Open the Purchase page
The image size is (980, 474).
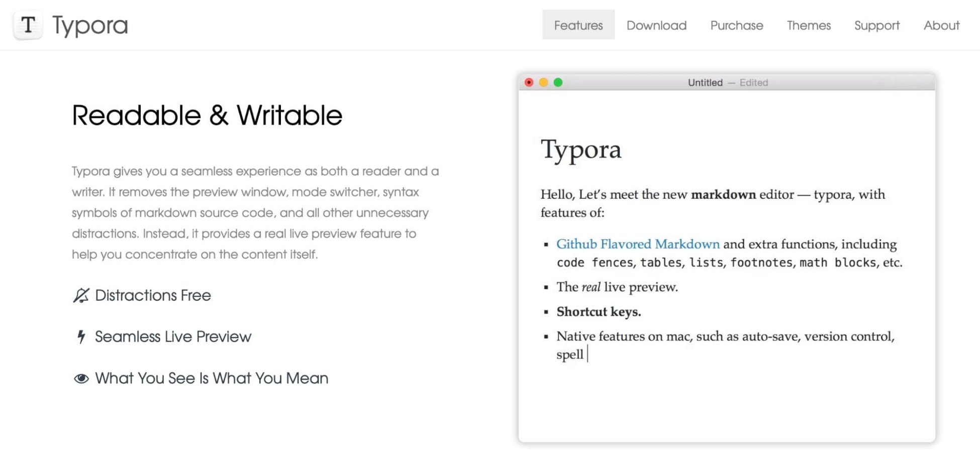(x=736, y=25)
